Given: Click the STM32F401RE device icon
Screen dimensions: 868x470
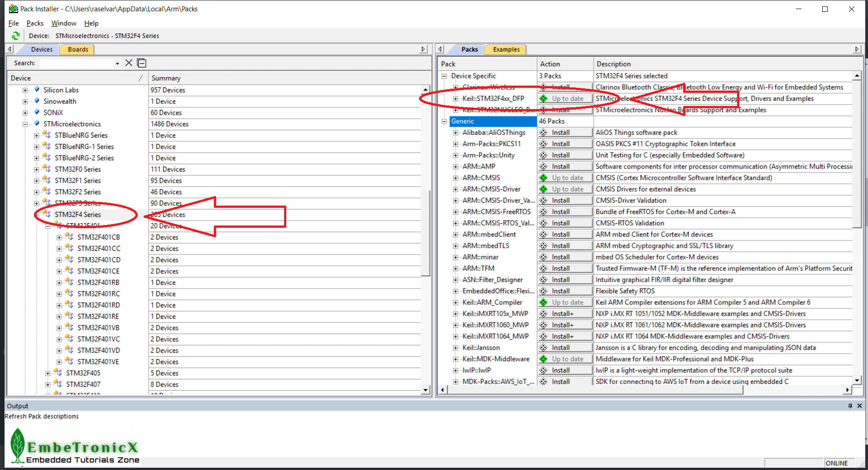Looking at the screenshot, I should click(x=69, y=316).
